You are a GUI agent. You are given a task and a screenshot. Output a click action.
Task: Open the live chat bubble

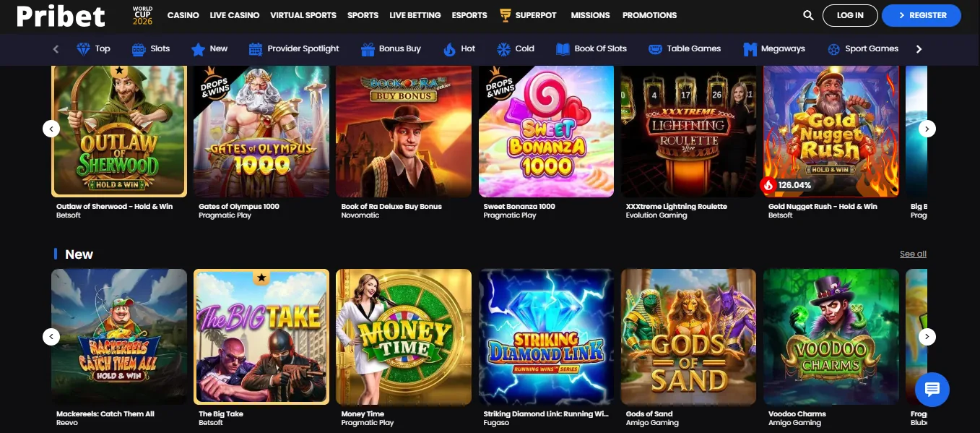(x=932, y=390)
